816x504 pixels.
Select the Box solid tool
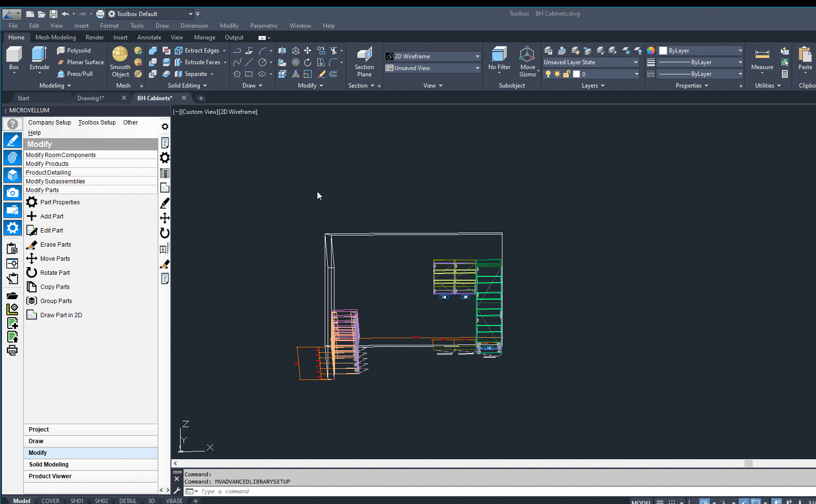[x=14, y=57]
